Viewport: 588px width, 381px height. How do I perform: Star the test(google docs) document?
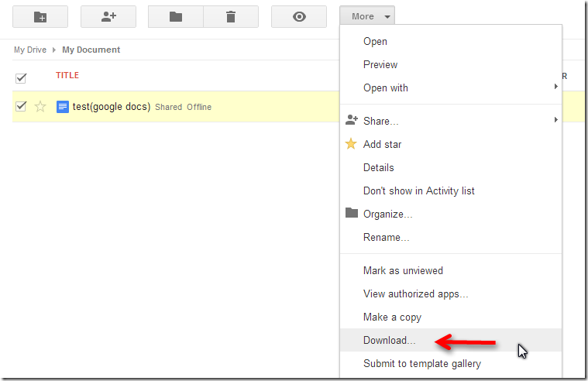[x=40, y=107]
